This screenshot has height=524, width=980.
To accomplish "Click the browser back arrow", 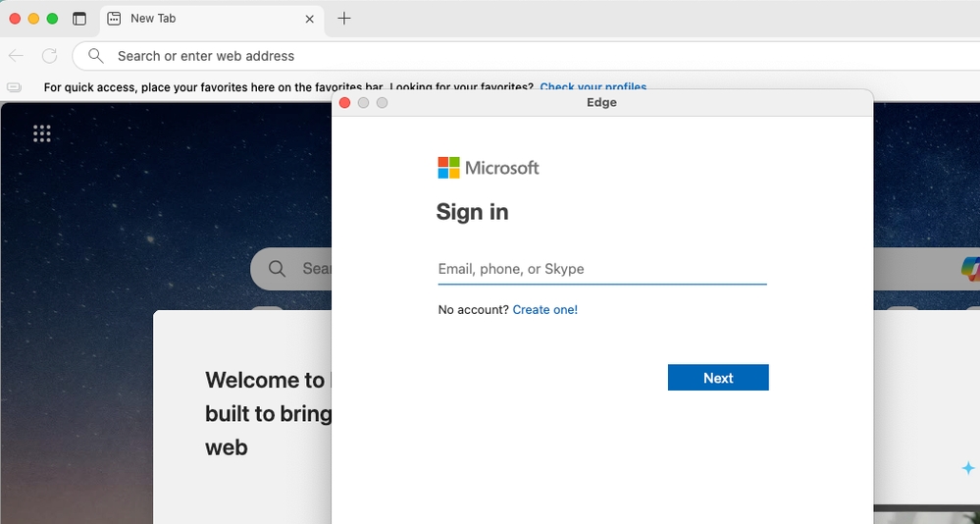I will pyautogui.click(x=16, y=56).
